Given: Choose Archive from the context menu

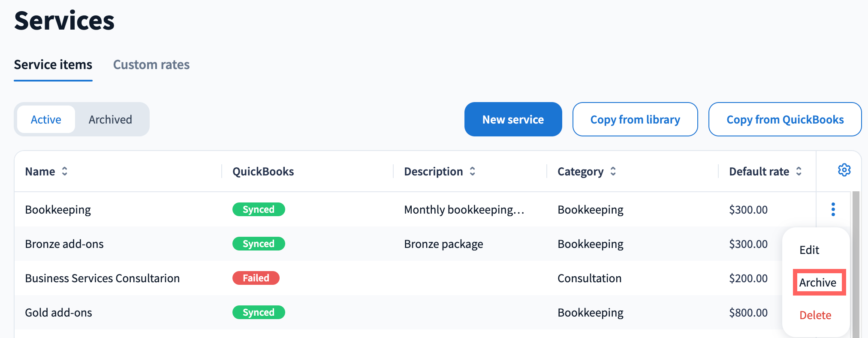Looking at the screenshot, I should 817,283.
